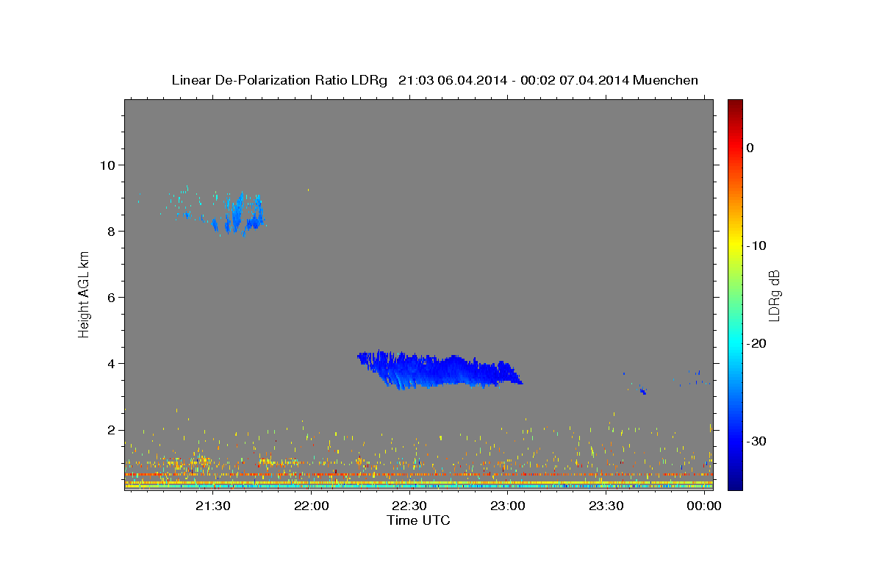Click the '21:30' time tick label
This screenshot has height=588, width=882.
point(213,506)
